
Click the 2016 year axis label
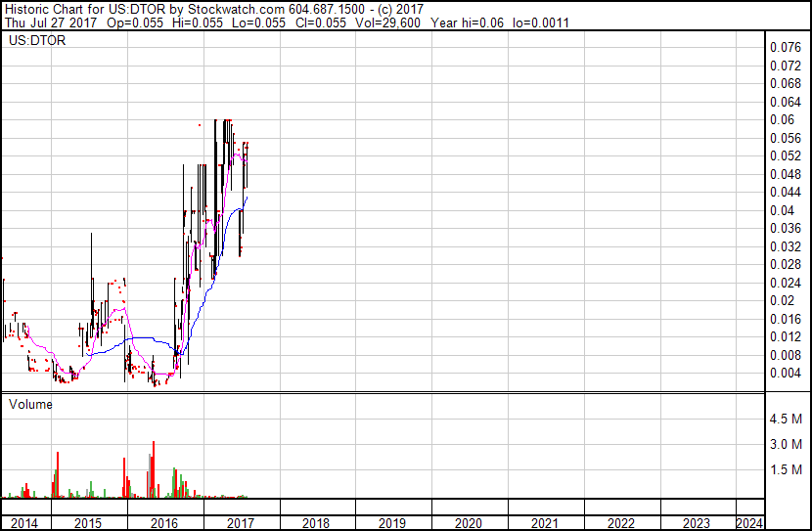tap(164, 523)
